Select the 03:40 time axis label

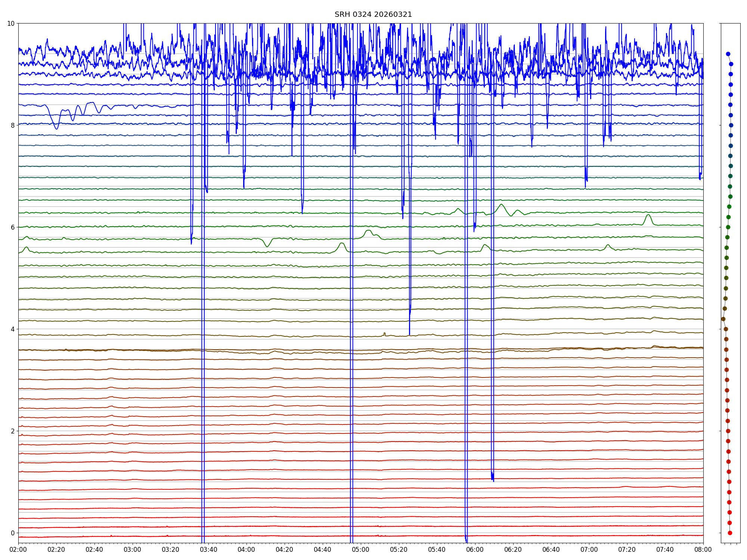coord(208,550)
